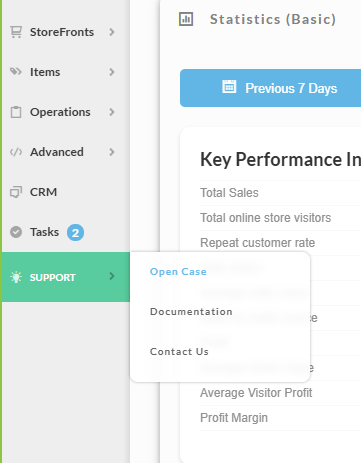Click the Operations clipboard icon
Viewport: 361px width, 463px height.
16,112
